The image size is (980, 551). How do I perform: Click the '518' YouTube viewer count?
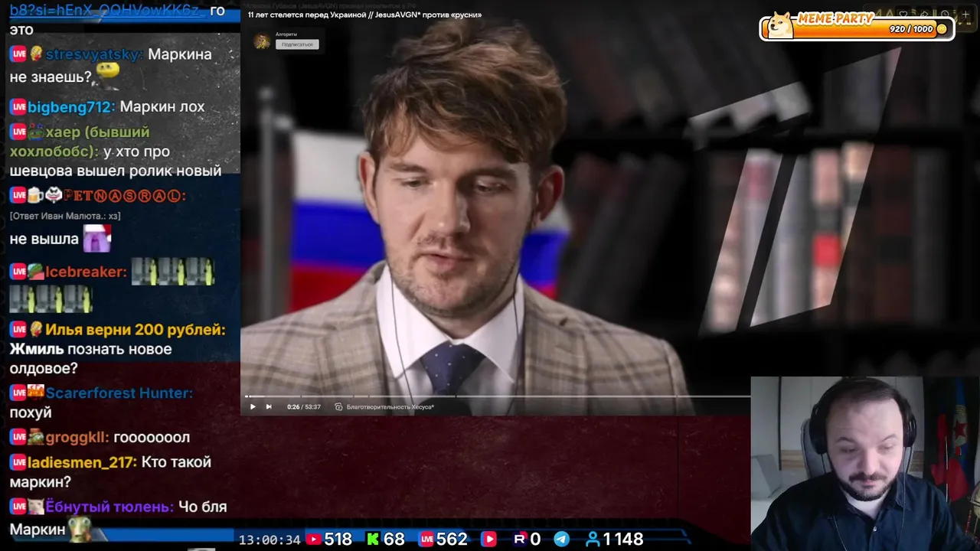tap(338, 540)
